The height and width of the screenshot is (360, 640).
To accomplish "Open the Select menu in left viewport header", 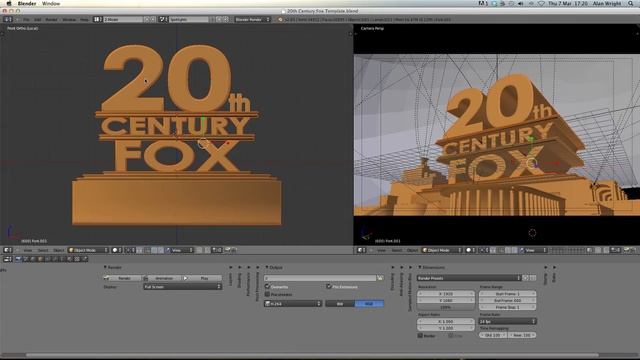I will click(43, 250).
